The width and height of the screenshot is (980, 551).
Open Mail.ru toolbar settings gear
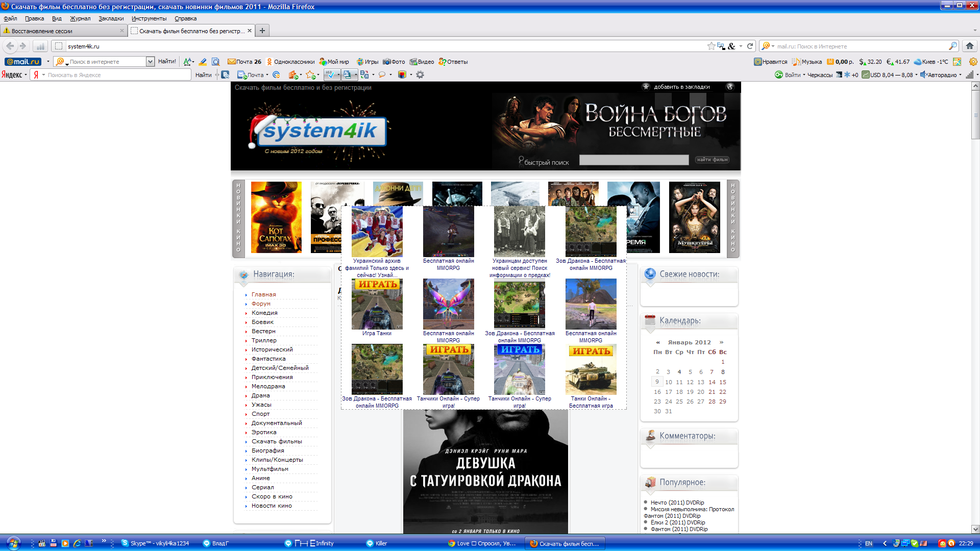[973, 62]
